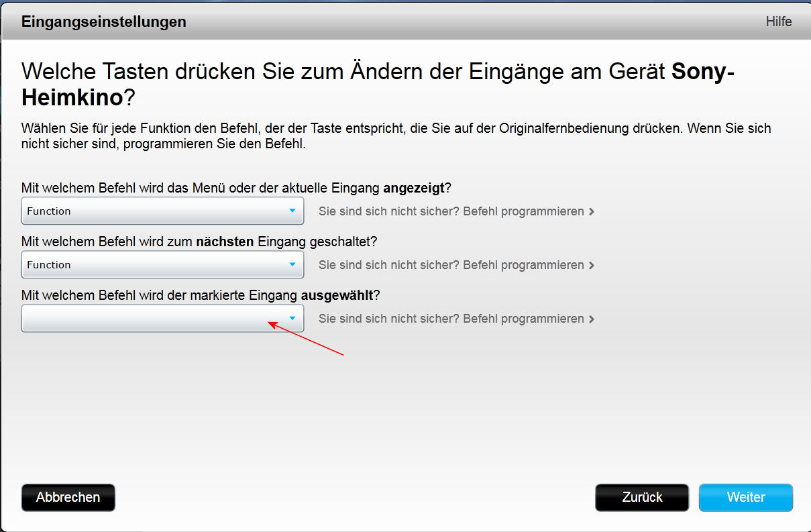This screenshot has width=811, height=532.
Task: Click the chevron after the first 'Befehl programmieren' link
Action: coord(591,211)
